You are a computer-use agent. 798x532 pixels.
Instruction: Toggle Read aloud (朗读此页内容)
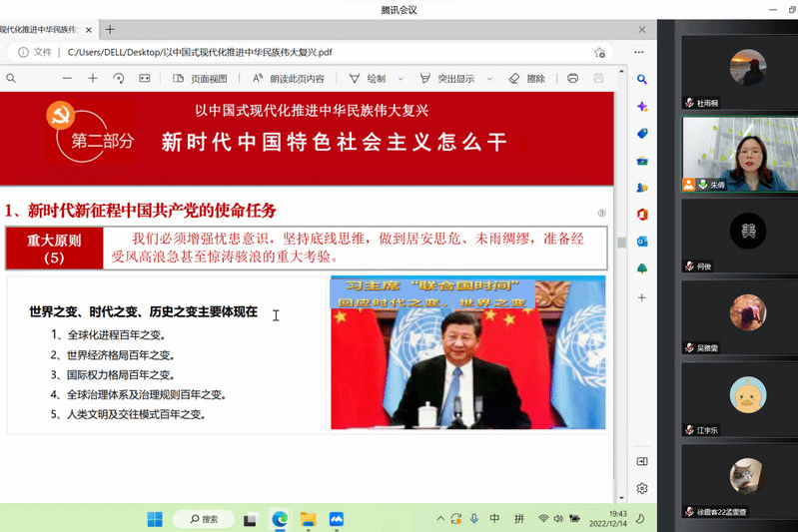tap(288, 78)
